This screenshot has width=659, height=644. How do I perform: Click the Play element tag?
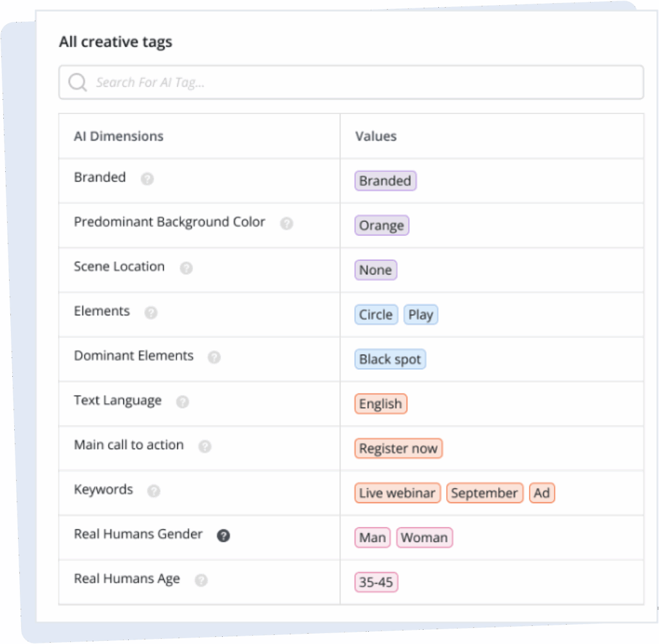coord(421,314)
